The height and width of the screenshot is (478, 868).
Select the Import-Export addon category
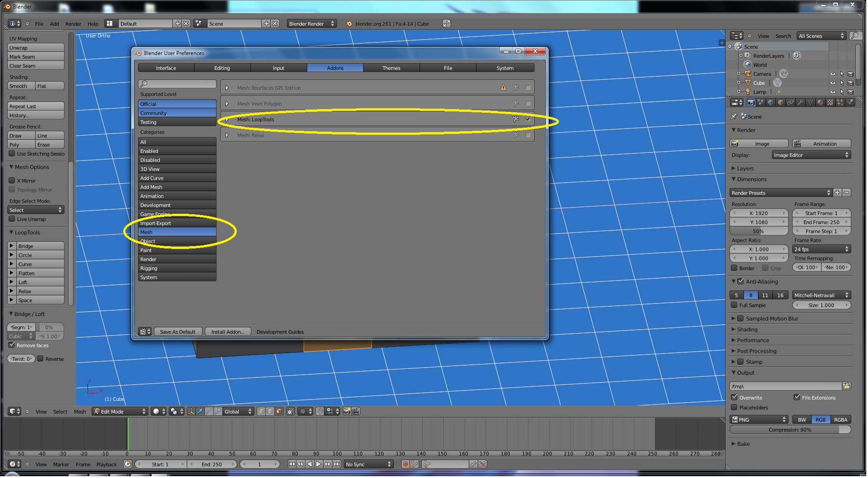coord(177,224)
